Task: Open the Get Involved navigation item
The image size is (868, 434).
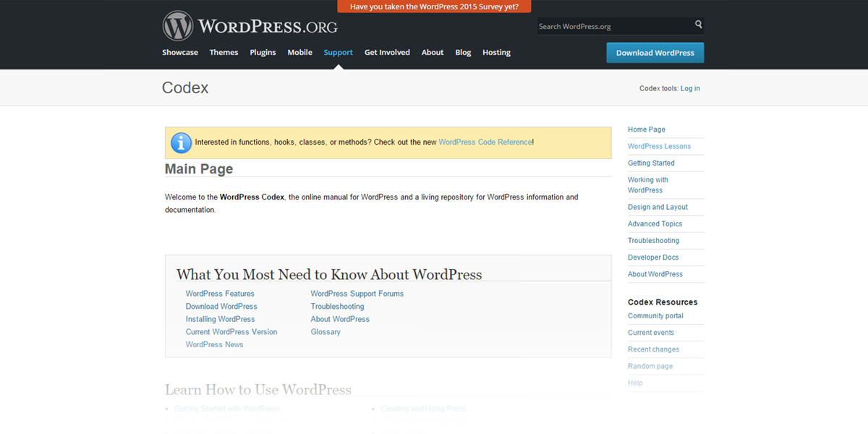Action: point(387,52)
